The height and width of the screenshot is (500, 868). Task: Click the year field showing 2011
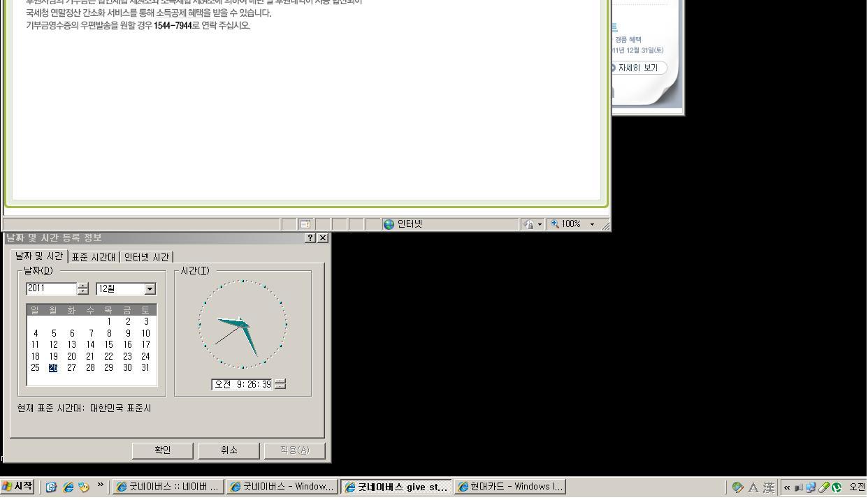point(51,288)
